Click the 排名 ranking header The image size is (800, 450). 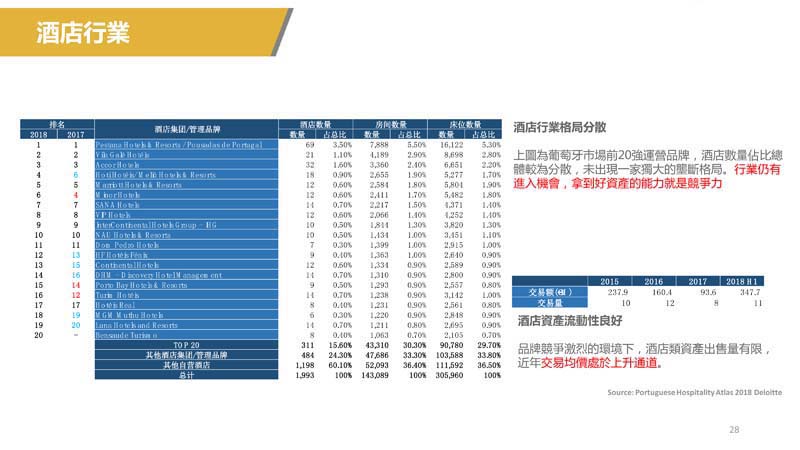57,124
